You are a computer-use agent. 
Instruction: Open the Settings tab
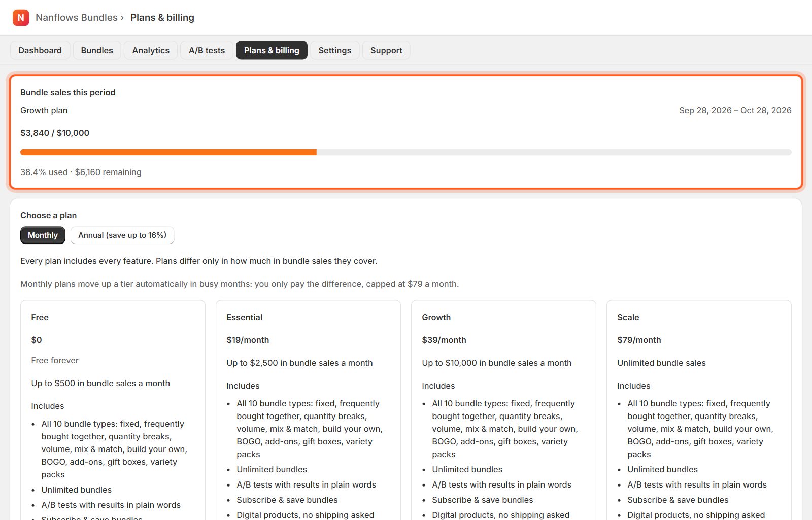pyautogui.click(x=335, y=50)
